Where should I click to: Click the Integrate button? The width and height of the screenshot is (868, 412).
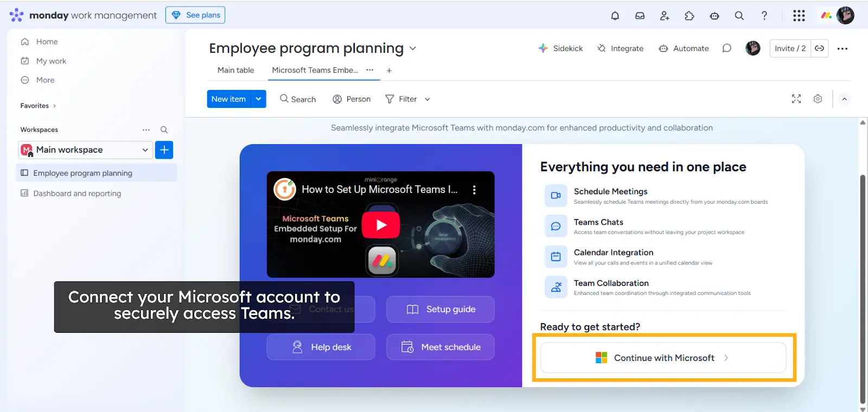pyautogui.click(x=620, y=48)
